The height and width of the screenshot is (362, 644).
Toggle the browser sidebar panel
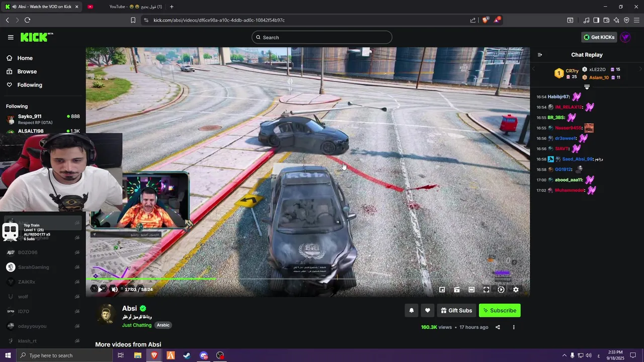pos(596,20)
